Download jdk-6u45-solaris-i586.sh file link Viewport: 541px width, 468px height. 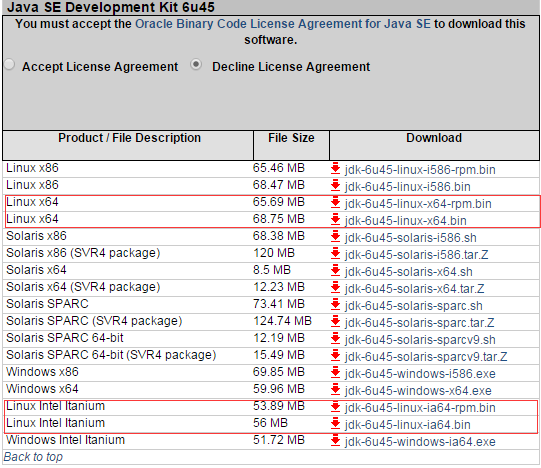click(x=410, y=238)
